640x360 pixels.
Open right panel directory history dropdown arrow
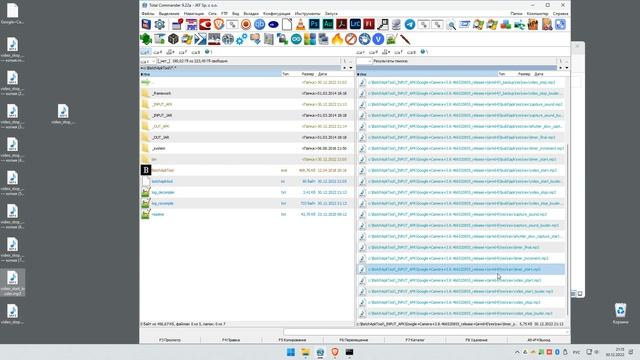tap(567, 68)
